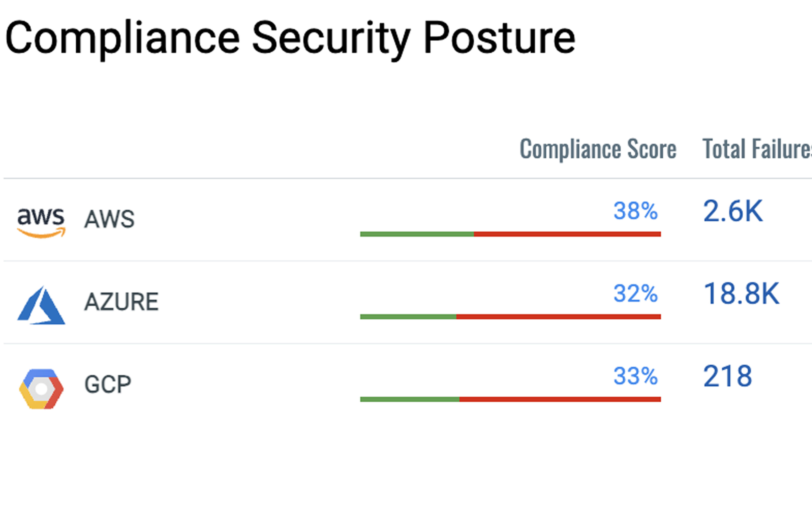Sort by the Compliance Score column header
The image size is (812, 508).
click(598, 149)
